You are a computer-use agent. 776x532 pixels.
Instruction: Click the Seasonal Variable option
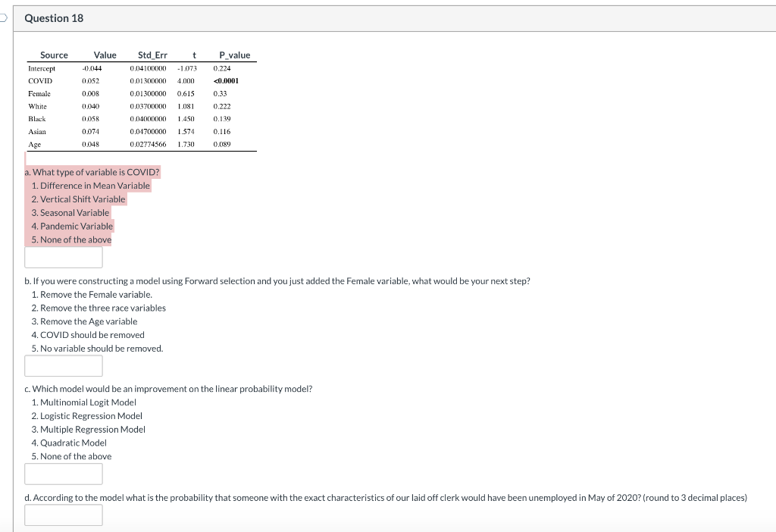71,212
